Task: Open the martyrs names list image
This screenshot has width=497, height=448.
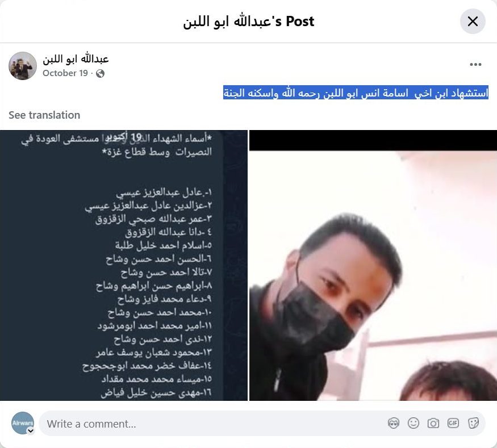Action: pyautogui.click(x=124, y=266)
